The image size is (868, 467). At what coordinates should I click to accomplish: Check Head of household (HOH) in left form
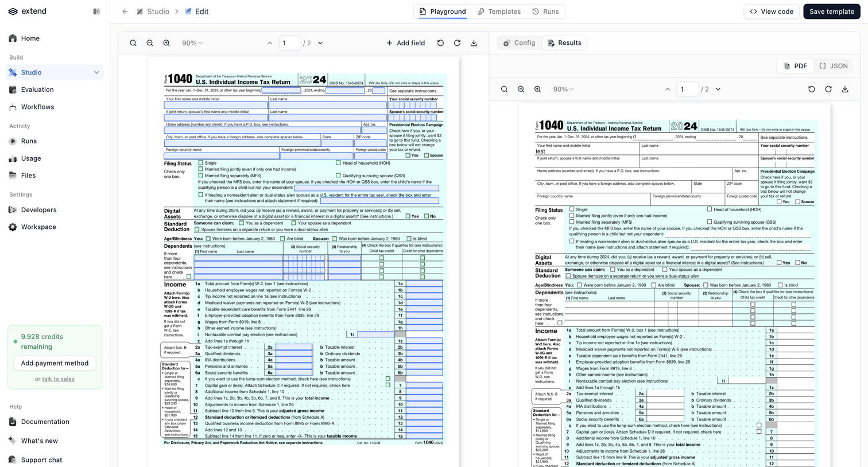coord(338,163)
